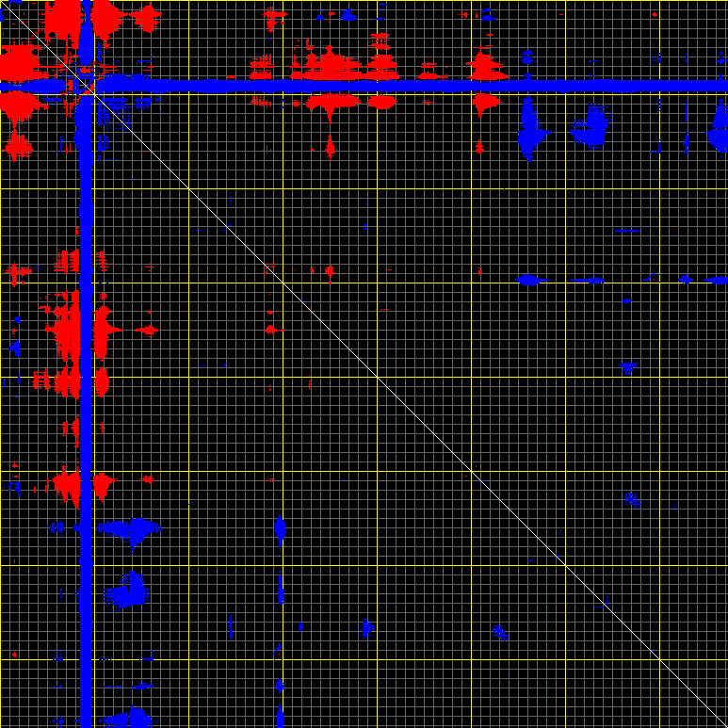Select the red cluster left of the vertical band, lower-left
The width and height of the screenshot is (728, 728).
pyautogui.click(x=66, y=485)
